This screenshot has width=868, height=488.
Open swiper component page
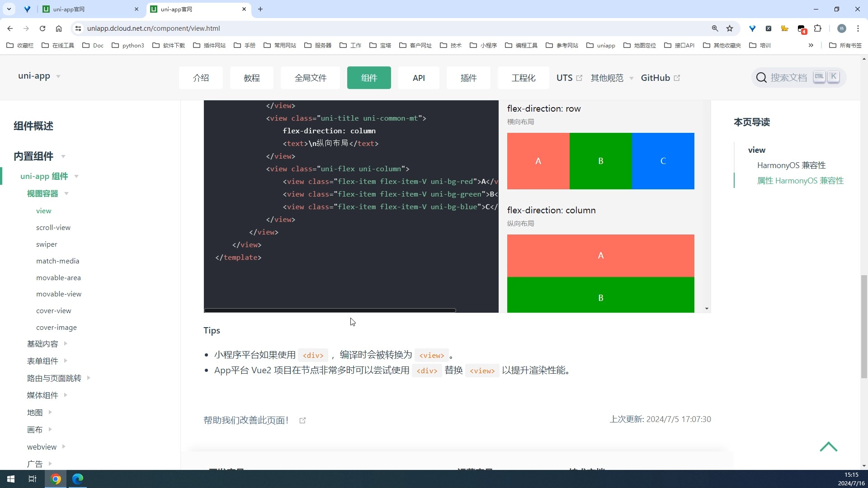tap(47, 244)
